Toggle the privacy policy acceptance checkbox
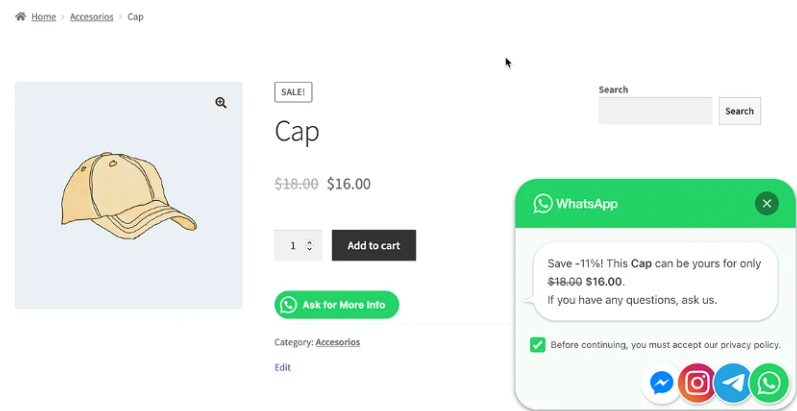The height and width of the screenshot is (411, 797). pyautogui.click(x=538, y=345)
